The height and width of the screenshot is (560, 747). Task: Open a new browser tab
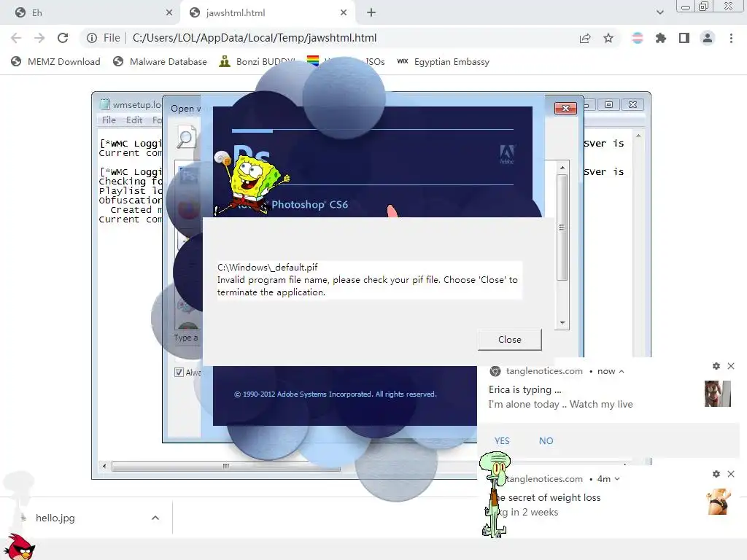[x=371, y=13]
